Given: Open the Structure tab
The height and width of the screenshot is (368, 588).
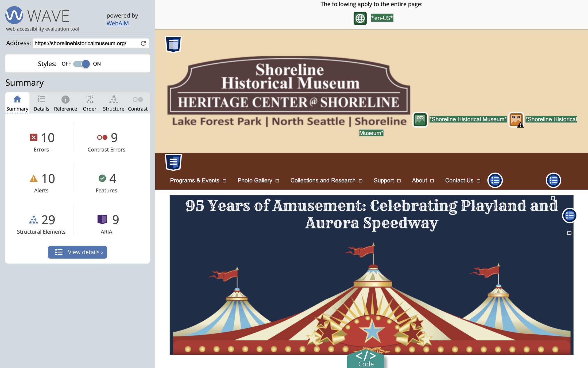Looking at the screenshot, I should tap(114, 103).
